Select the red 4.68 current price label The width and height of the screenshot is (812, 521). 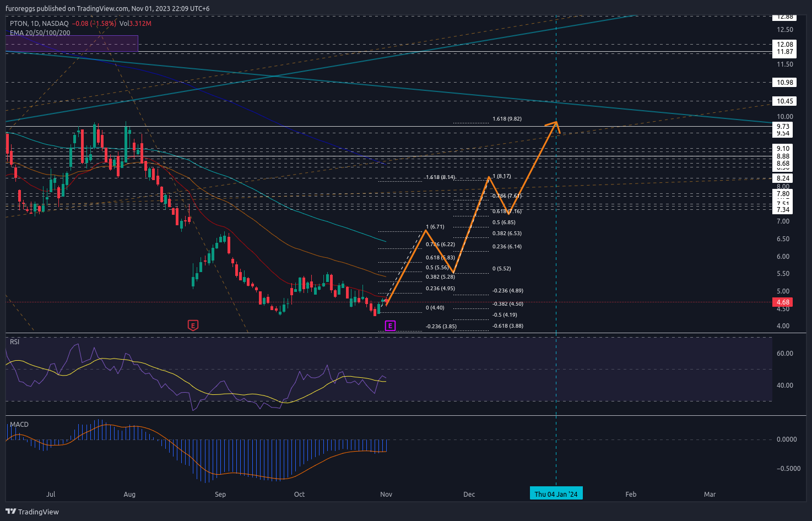(783, 302)
